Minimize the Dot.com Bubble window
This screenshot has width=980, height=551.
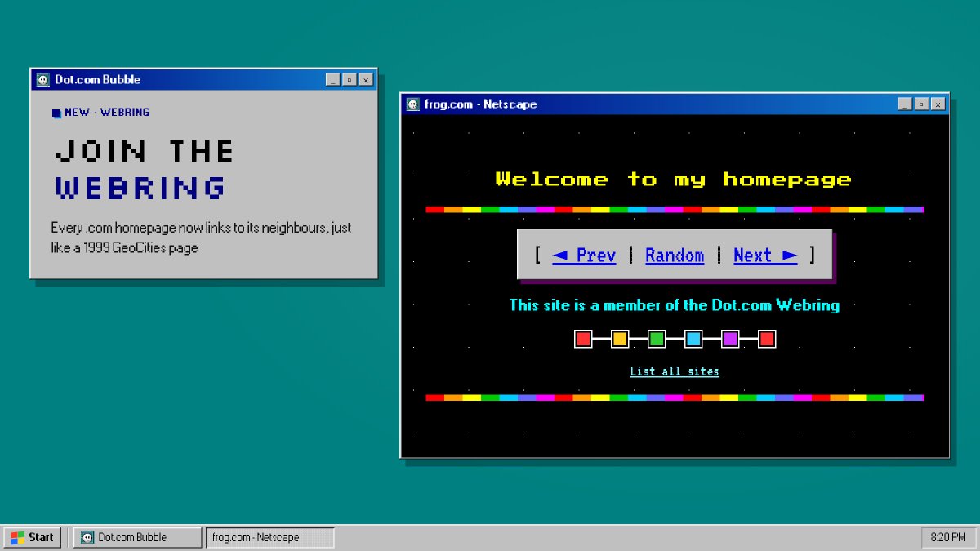click(332, 80)
